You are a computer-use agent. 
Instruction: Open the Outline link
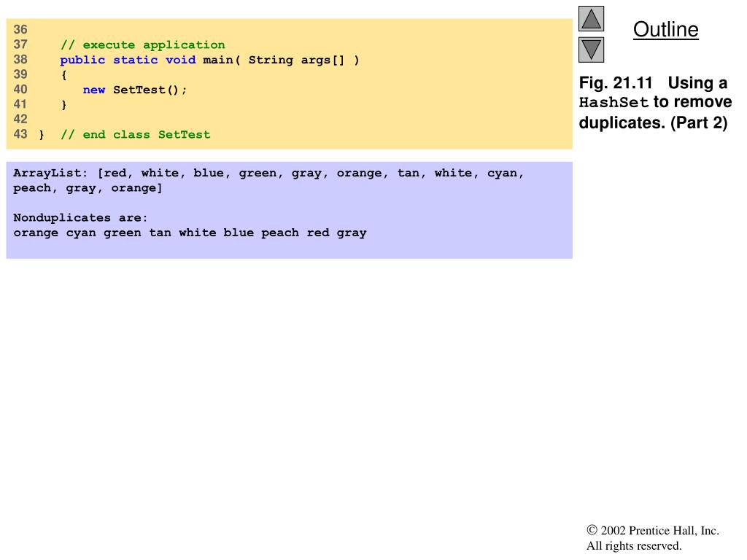665,29
